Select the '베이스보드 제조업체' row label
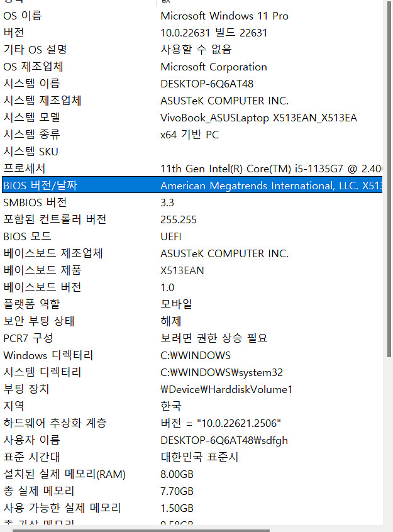The width and height of the screenshot is (393, 532). pyautogui.click(x=53, y=253)
